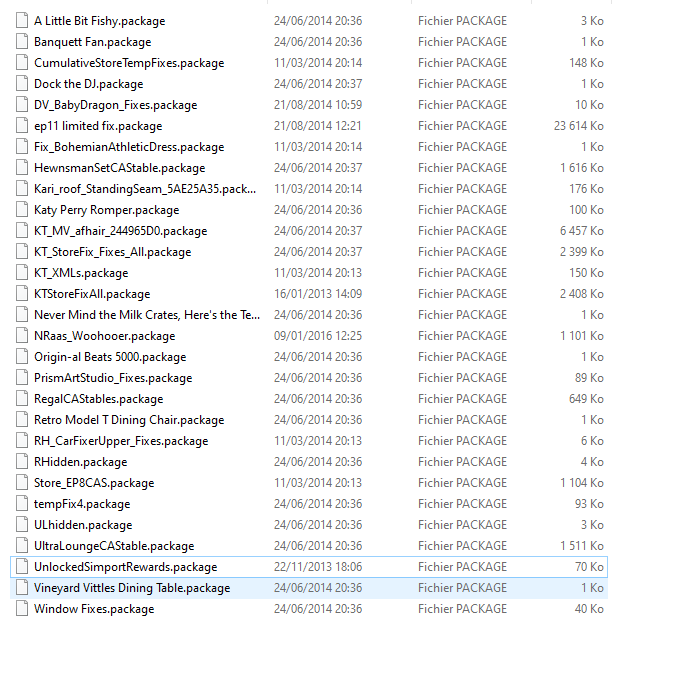Click the date 16/01/2013 14:09
Screen dimensions: 688x682
point(318,294)
